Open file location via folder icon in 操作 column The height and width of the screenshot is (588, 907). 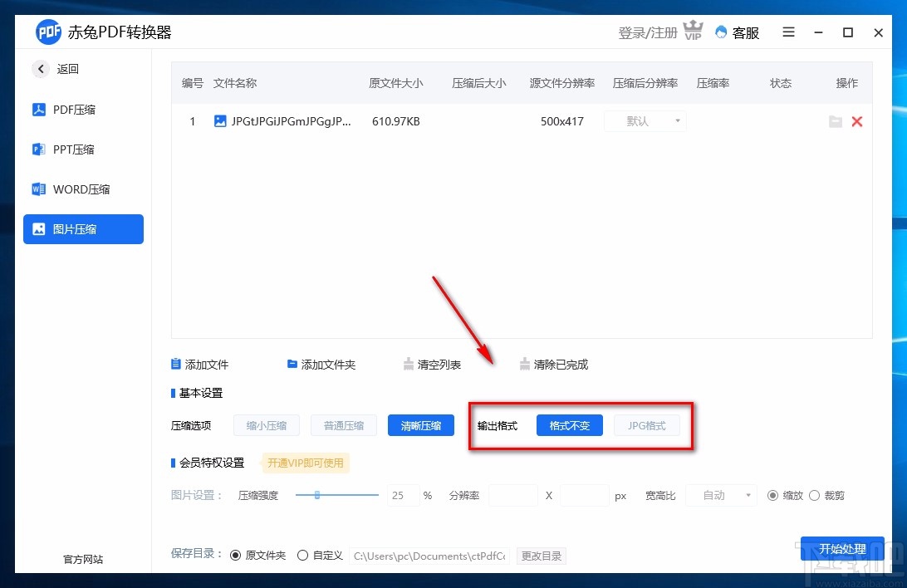pyautogui.click(x=836, y=121)
